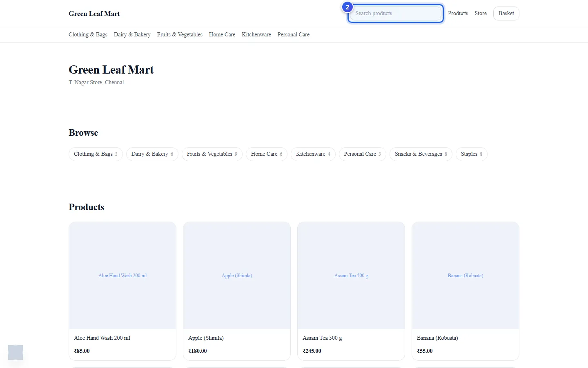The image size is (588, 368).
Task: Click the ₹55.00 price
Action: pyautogui.click(x=425, y=351)
